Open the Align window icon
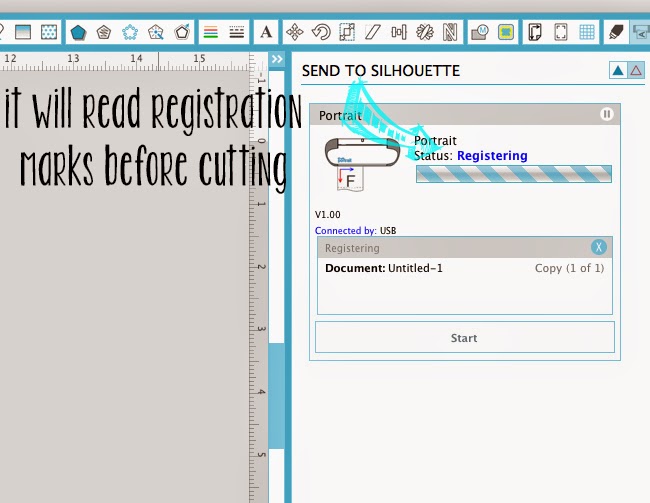This screenshot has height=503, width=650. [x=399, y=32]
